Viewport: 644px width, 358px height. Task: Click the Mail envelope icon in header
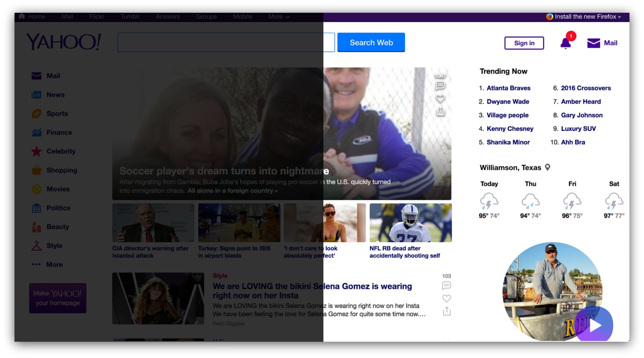pos(593,43)
